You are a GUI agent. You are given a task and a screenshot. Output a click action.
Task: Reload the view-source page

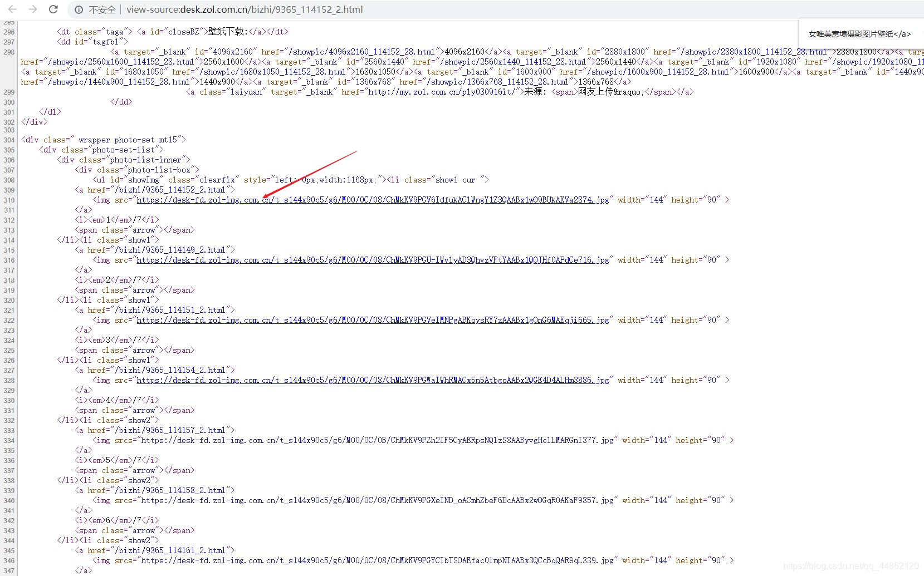click(x=53, y=9)
